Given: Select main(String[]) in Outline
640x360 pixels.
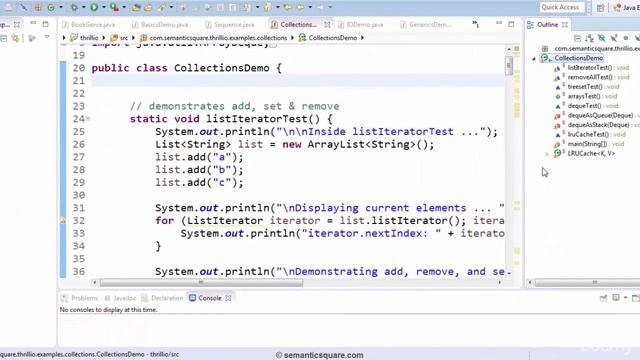Looking at the screenshot, I should [x=587, y=144].
